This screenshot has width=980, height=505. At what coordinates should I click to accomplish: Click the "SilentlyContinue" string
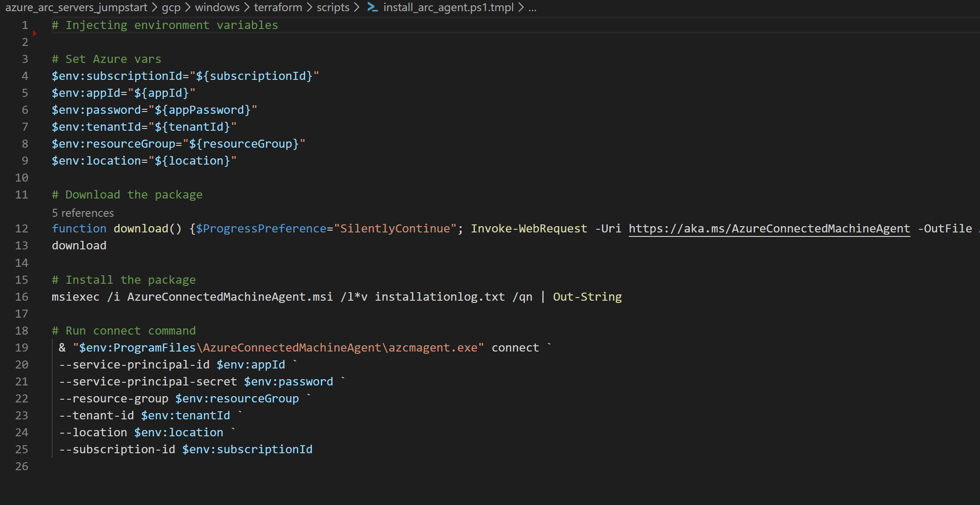pos(395,228)
